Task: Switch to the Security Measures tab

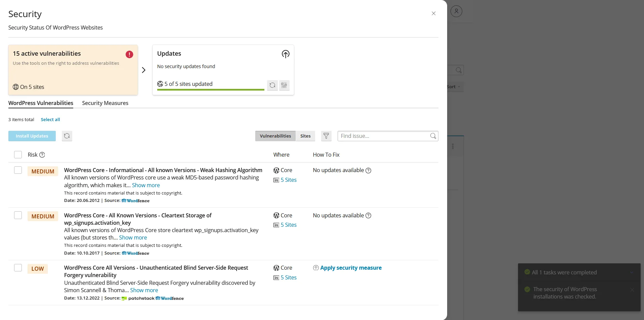Action: click(x=105, y=103)
